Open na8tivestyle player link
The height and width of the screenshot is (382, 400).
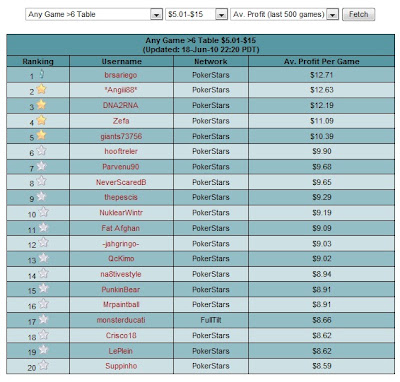[121, 274]
